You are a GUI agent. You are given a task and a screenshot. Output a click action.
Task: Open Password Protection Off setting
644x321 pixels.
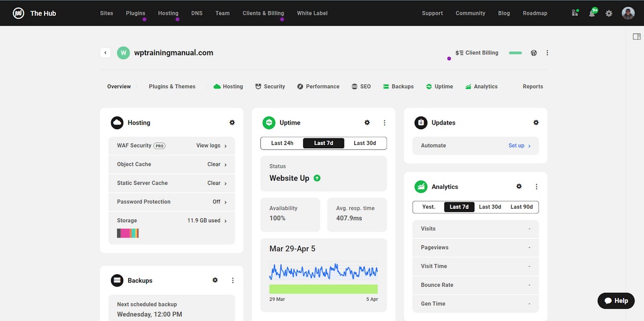tap(172, 202)
